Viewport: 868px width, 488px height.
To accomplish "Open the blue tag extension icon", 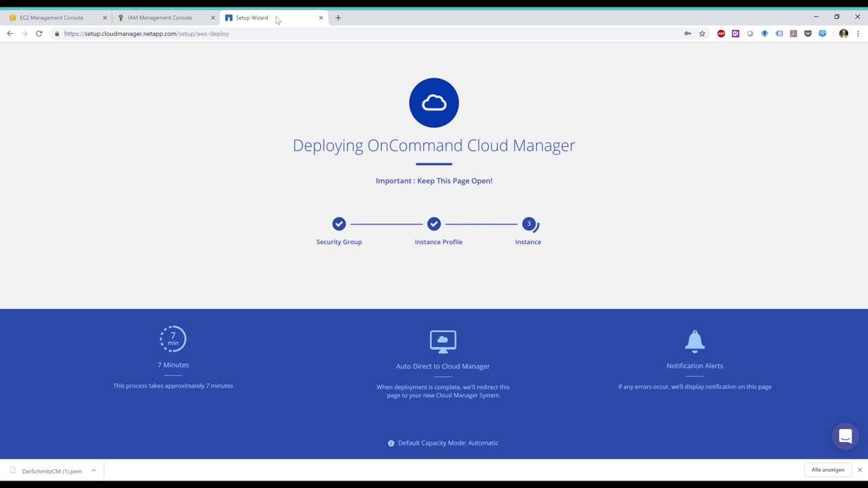I will pyautogui.click(x=779, y=33).
